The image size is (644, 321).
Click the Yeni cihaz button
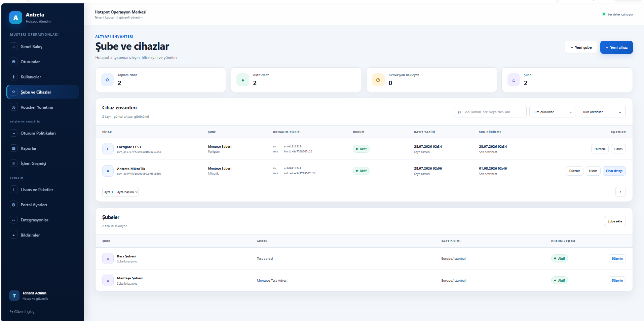[616, 47]
